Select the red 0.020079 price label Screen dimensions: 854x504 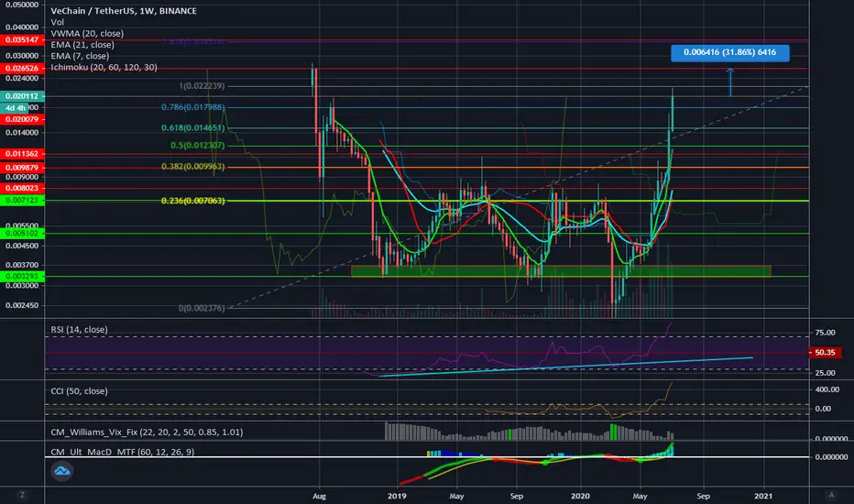[x=22, y=119]
